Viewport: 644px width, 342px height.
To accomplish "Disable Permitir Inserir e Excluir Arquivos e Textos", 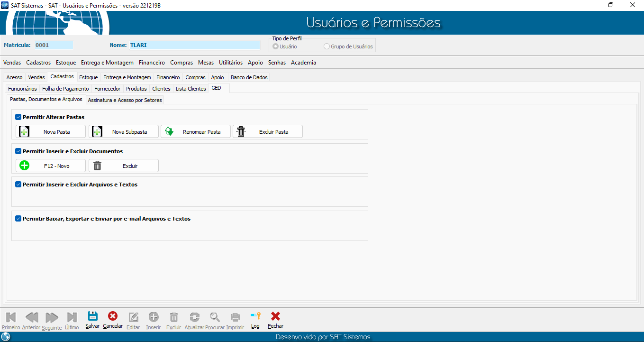I will [18, 185].
